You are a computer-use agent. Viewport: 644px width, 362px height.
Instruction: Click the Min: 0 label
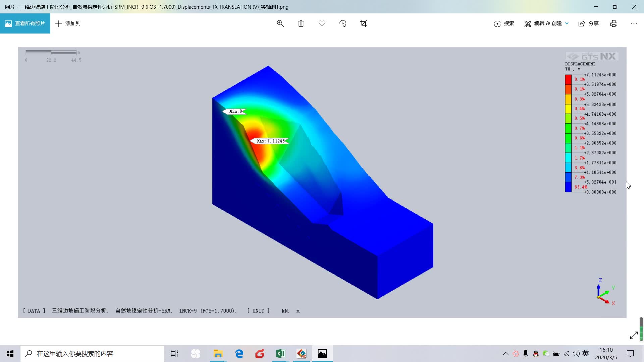pos(235,111)
